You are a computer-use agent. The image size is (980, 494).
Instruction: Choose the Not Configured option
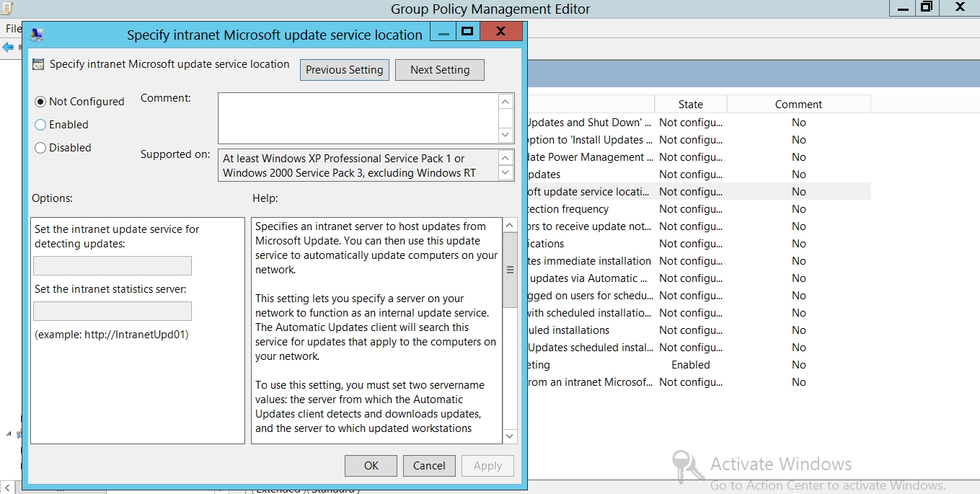coord(40,102)
